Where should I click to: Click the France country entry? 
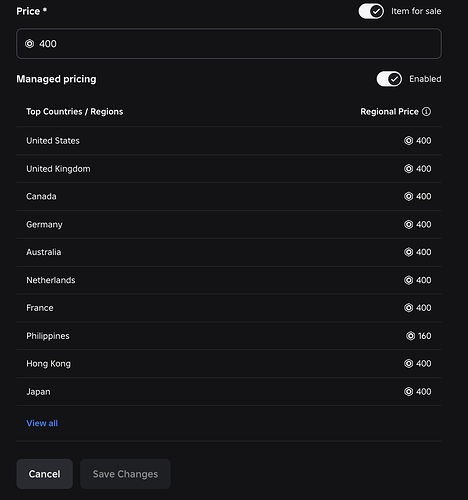(x=40, y=308)
